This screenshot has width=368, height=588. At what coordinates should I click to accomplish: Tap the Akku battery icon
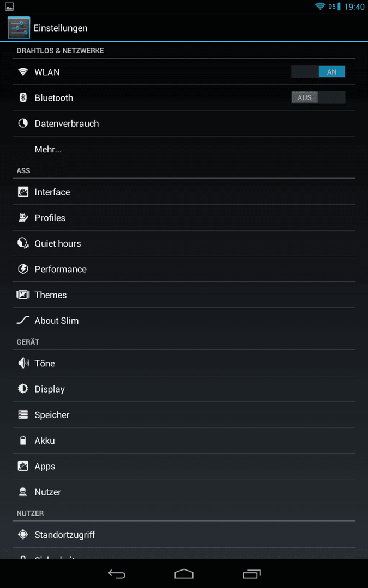click(23, 440)
